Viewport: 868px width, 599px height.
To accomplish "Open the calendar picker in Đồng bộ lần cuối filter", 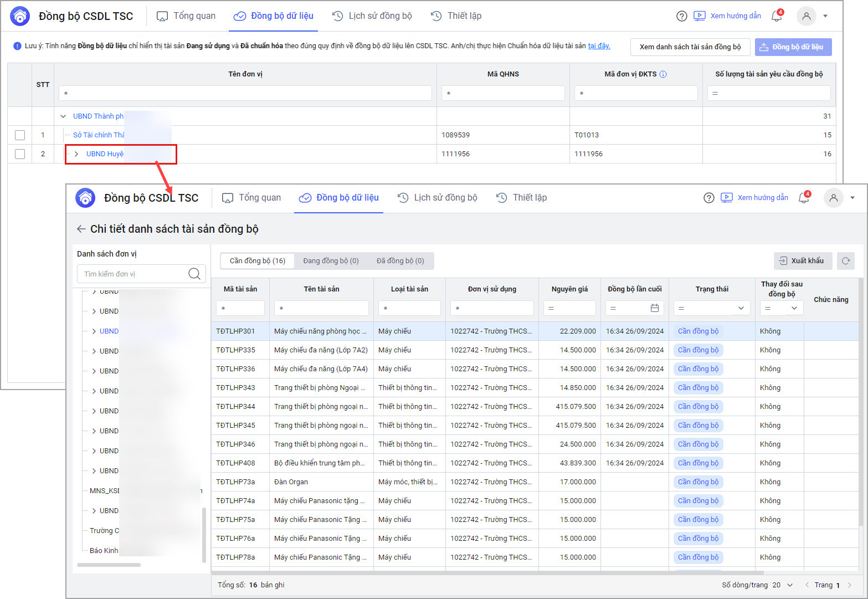I will point(654,308).
